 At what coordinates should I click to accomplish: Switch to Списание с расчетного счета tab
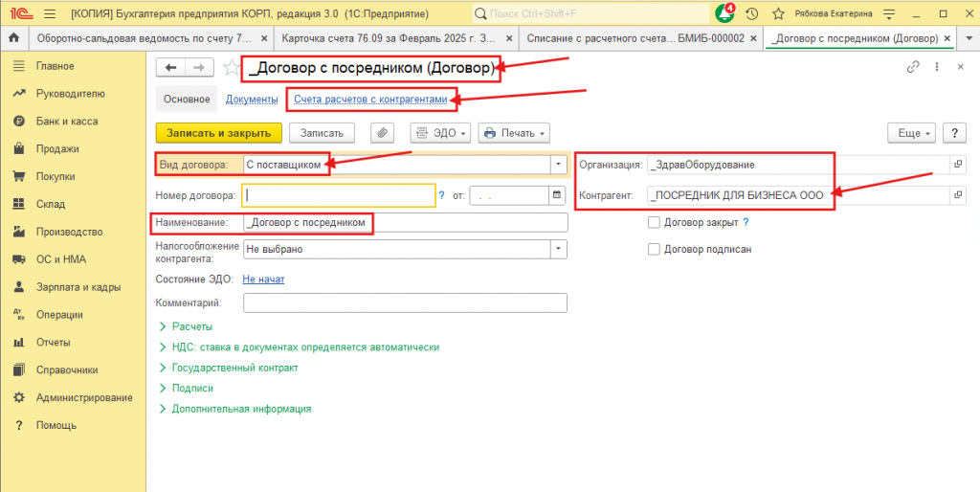tap(635, 38)
